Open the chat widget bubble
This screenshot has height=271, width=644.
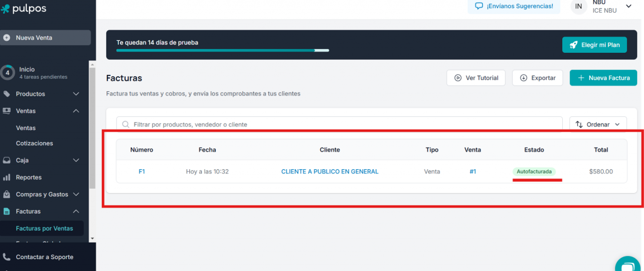tap(626, 264)
